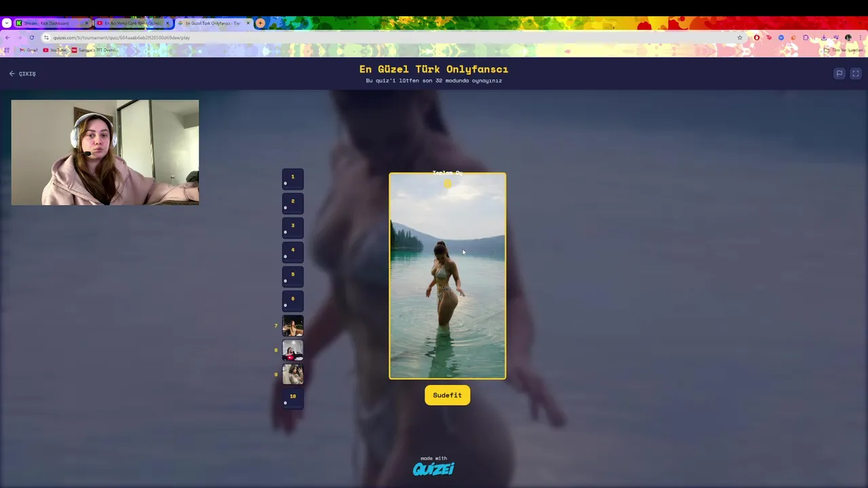Open the browser three-dot menu
The height and width of the screenshot is (488, 868).
tap(860, 37)
